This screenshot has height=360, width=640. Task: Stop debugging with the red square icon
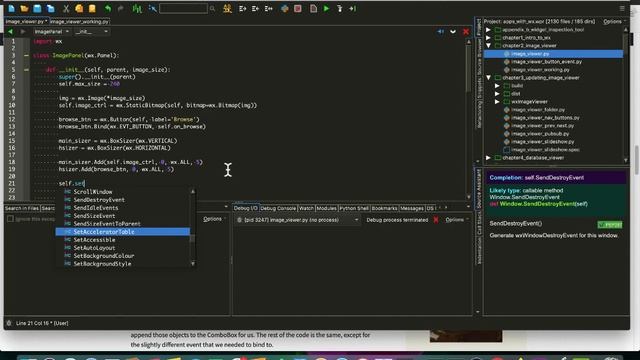pyautogui.click(x=298, y=8)
